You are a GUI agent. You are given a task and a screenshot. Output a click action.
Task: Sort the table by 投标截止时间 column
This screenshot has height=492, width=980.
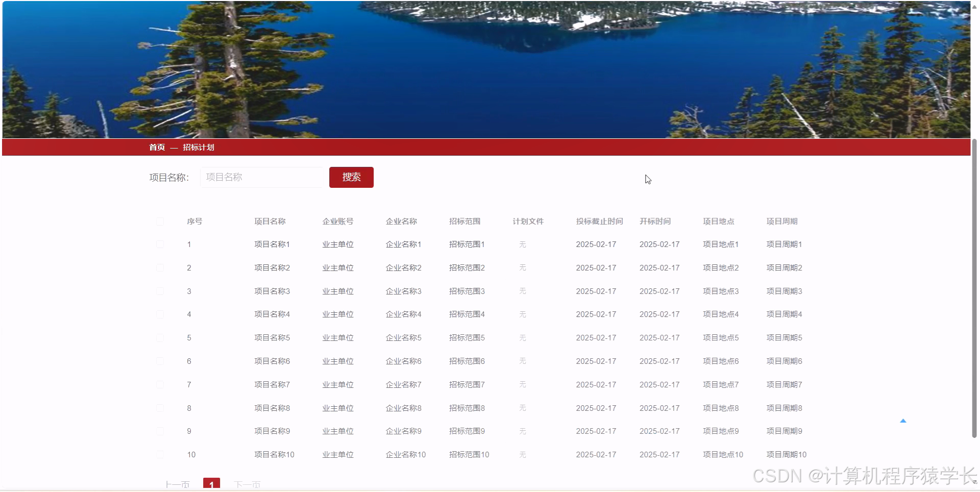tap(600, 221)
